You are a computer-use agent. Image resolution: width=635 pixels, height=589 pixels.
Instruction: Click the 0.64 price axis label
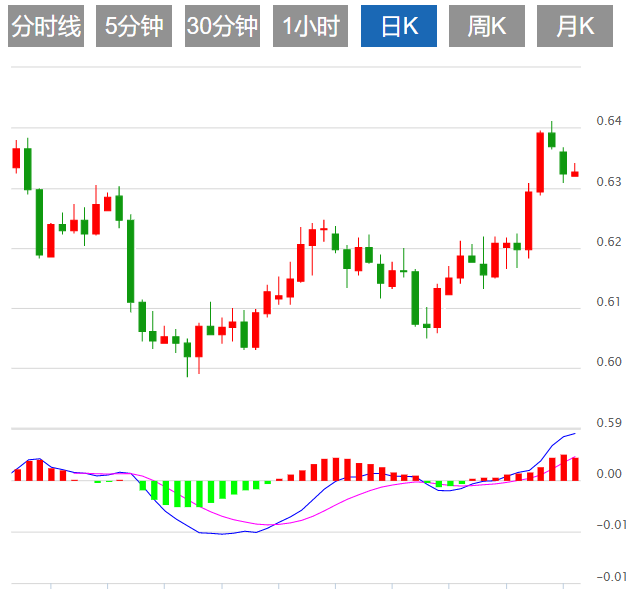[x=609, y=121]
